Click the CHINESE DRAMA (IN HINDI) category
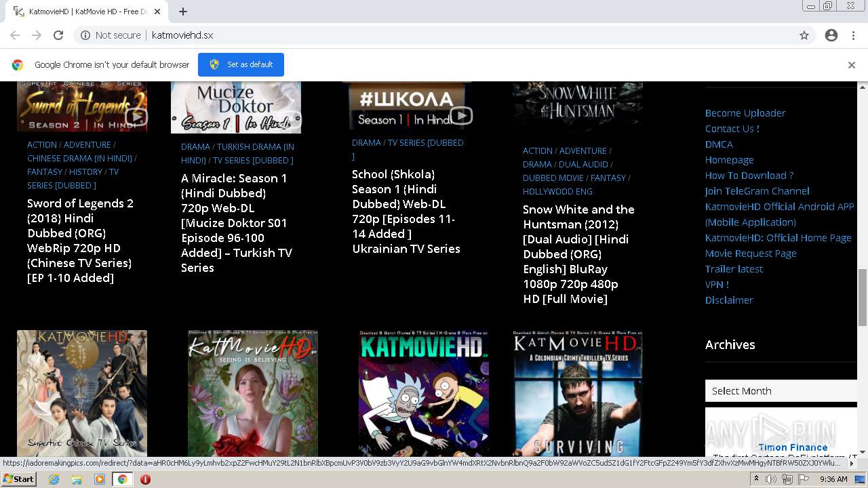This screenshot has height=488, width=868. pos(79,158)
